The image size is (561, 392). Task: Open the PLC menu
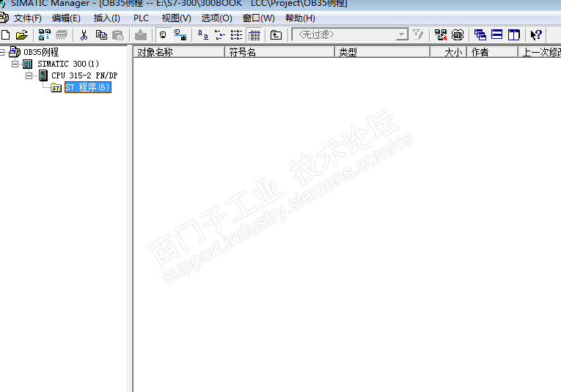click(x=141, y=18)
